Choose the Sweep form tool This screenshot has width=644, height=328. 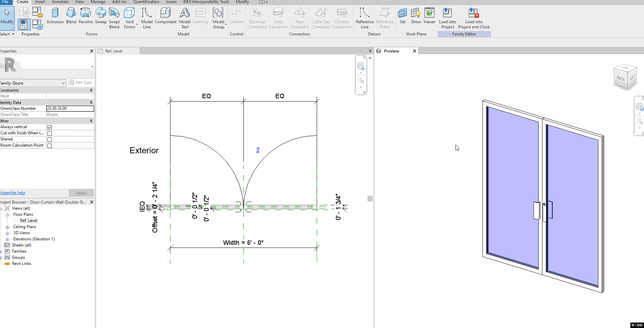(x=101, y=16)
